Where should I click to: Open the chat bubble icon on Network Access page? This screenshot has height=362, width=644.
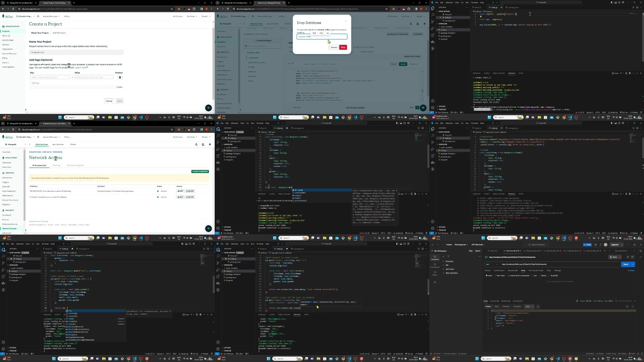tap(209, 228)
